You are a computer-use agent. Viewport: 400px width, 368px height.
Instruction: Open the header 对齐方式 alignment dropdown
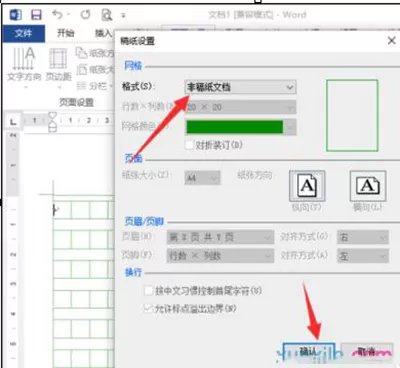coord(363,237)
